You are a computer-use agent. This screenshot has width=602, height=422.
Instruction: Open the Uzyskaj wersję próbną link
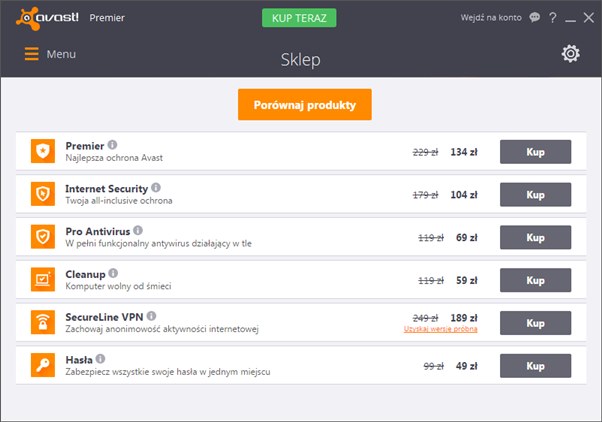click(x=440, y=329)
